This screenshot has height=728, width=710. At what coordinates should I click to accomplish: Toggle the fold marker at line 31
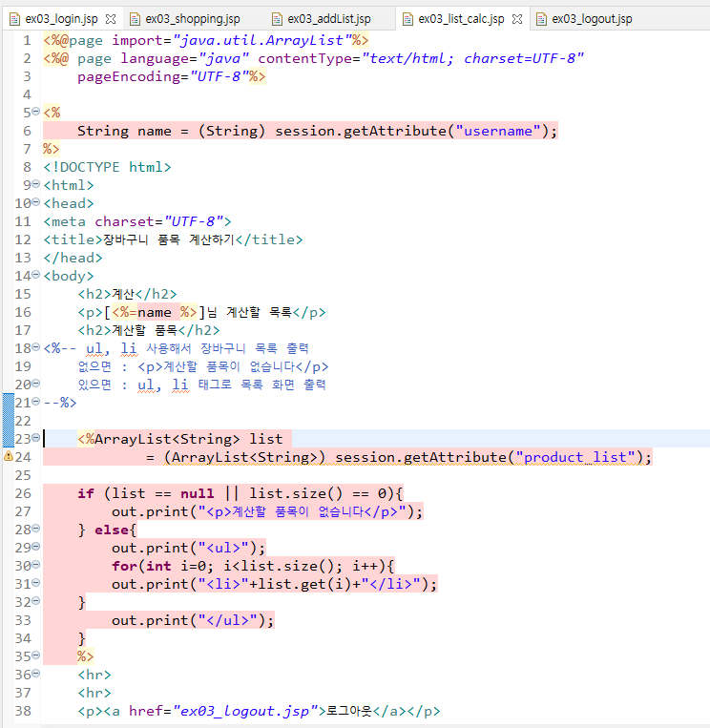[x=35, y=583]
